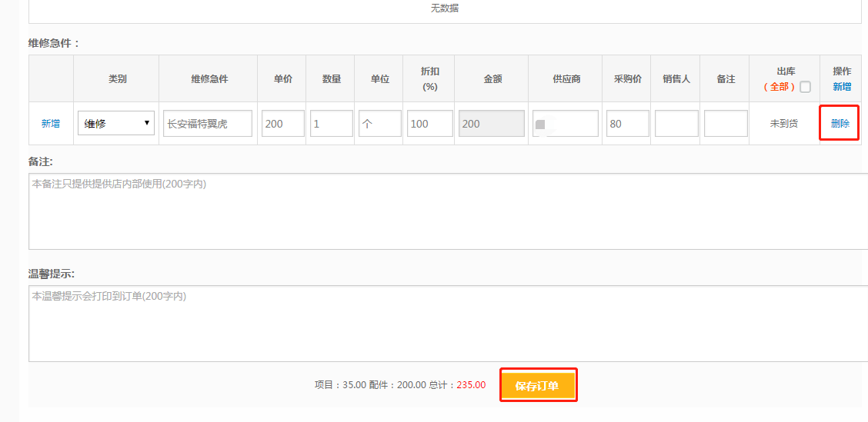
Task: Edit the 折扣 percentage field showing 100
Action: pyautogui.click(x=429, y=123)
